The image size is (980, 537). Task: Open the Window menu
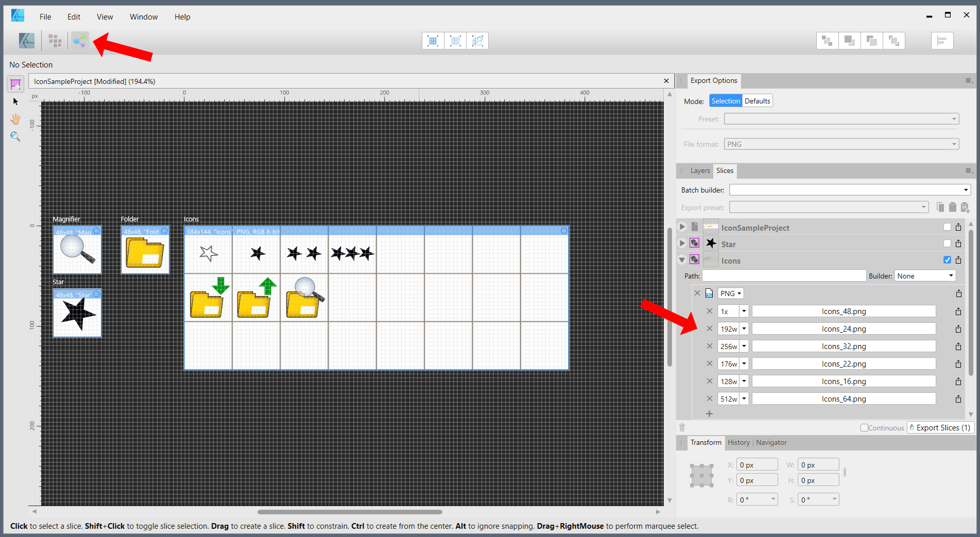[x=144, y=17]
